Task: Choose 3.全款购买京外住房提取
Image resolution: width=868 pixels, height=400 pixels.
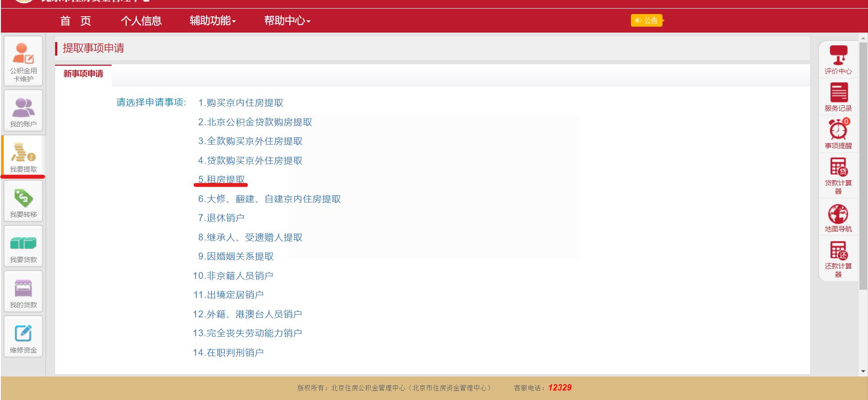Action: point(250,141)
